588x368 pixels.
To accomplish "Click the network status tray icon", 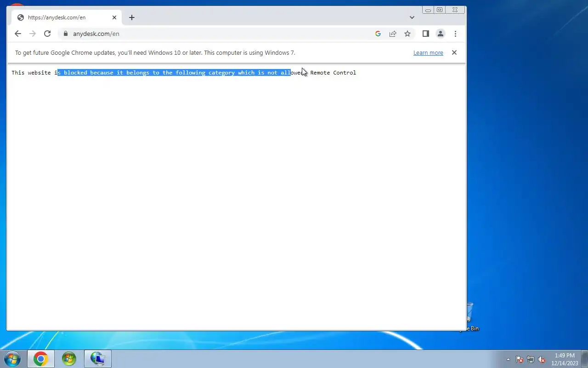I will [x=531, y=359].
